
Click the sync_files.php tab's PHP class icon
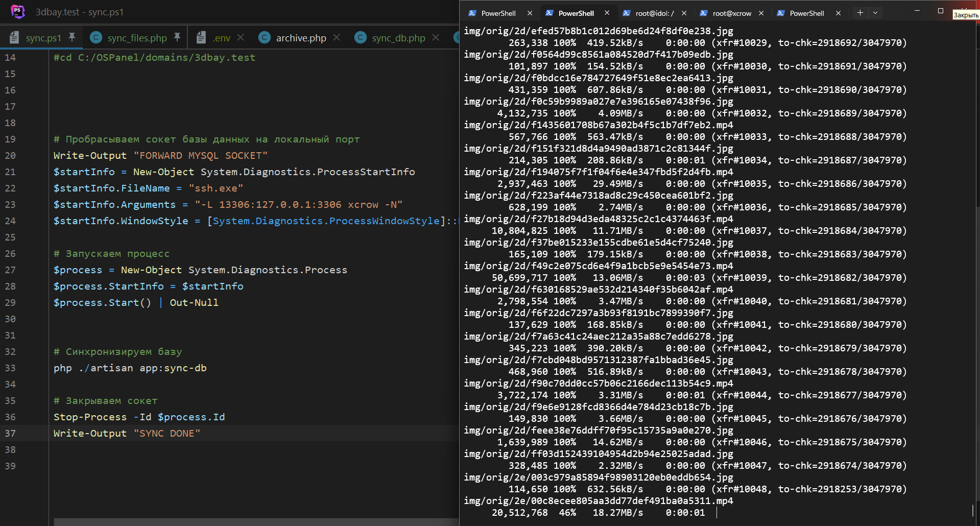coord(95,37)
